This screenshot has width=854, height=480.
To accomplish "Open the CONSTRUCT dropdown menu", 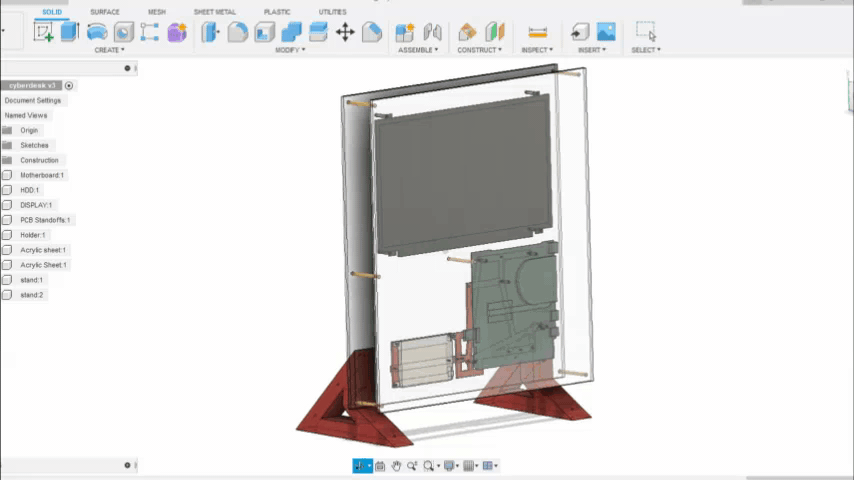I will [480, 50].
